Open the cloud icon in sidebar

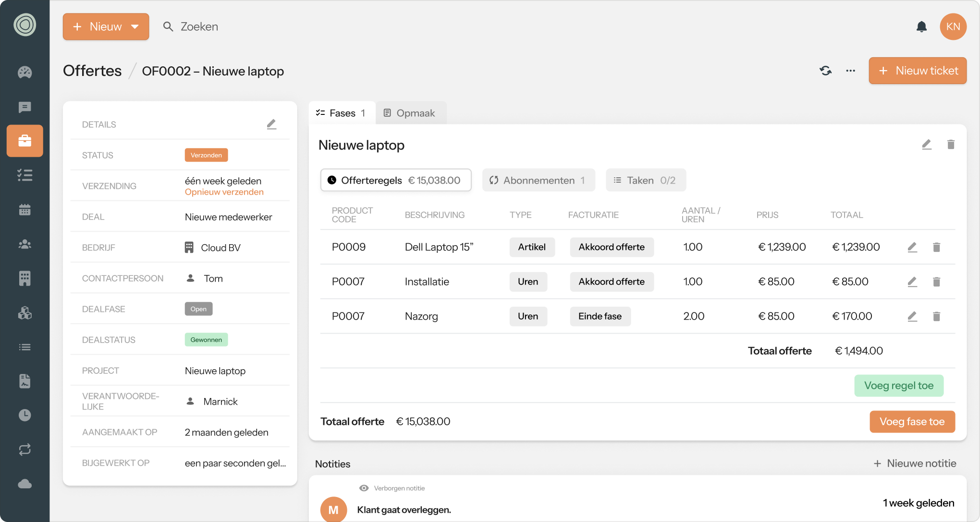tap(24, 484)
